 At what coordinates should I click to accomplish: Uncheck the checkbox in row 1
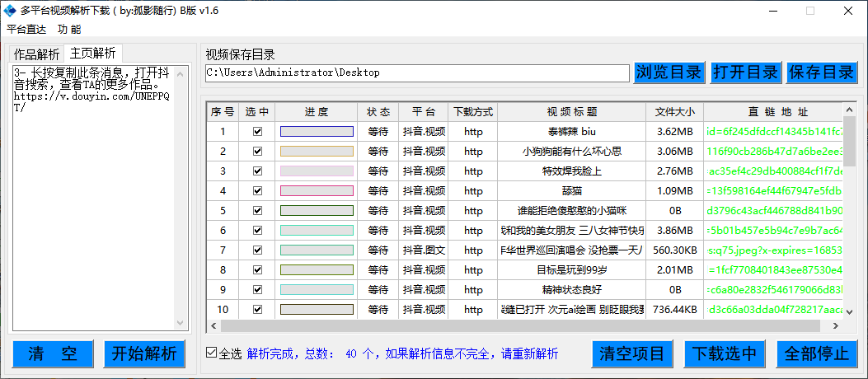(x=257, y=132)
